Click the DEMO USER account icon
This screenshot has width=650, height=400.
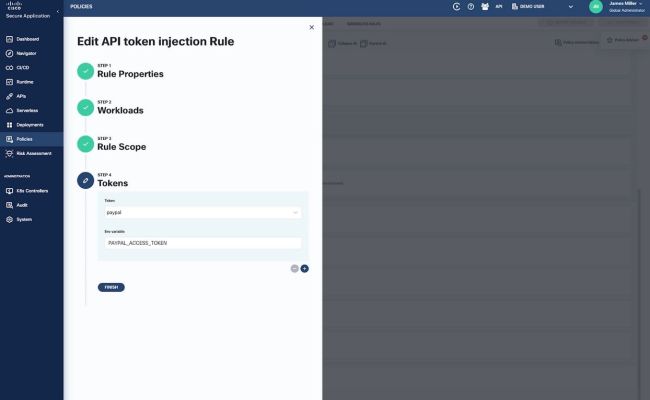pyautogui.click(x=515, y=7)
